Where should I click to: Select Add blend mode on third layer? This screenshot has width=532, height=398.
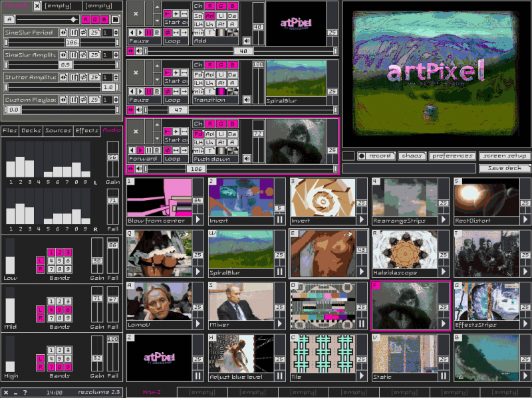pos(210,134)
